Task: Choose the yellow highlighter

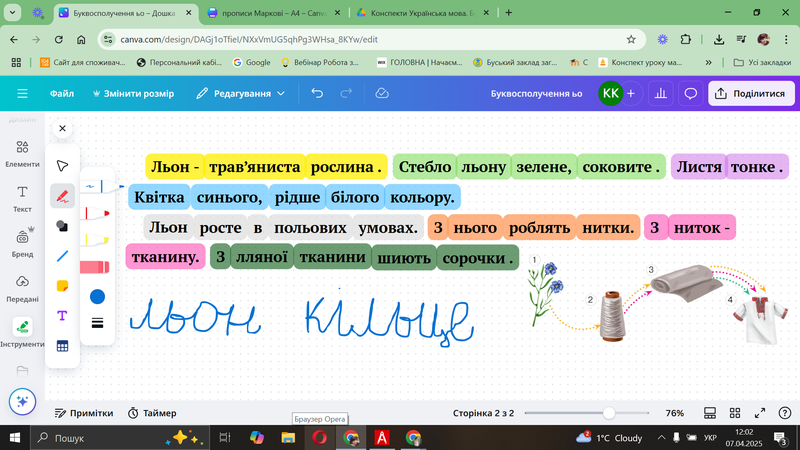Action: click(96, 239)
